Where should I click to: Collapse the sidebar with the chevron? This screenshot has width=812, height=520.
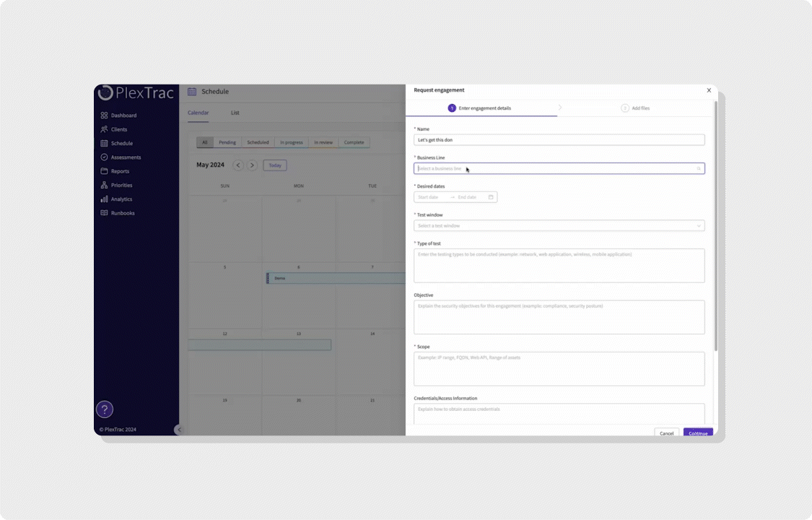pyautogui.click(x=179, y=430)
